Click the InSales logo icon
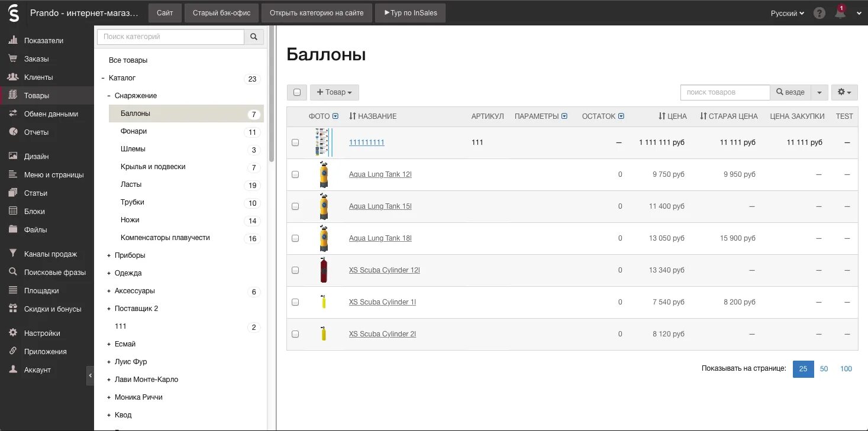Screen dimensions: 868x431 click(13, 12)
